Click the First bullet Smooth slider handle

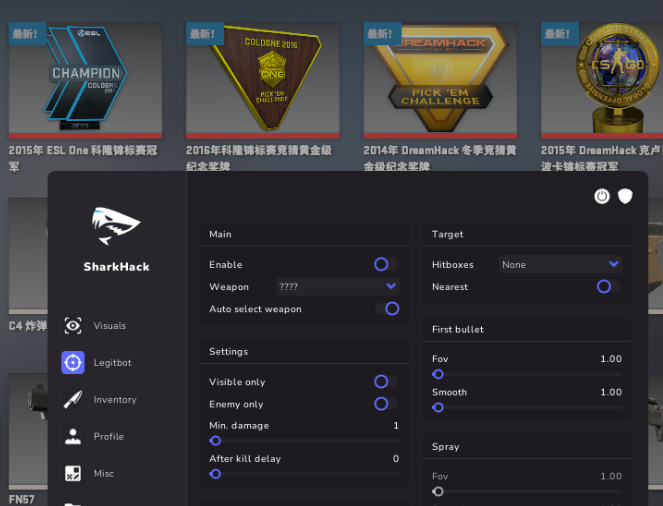(438, 408)
